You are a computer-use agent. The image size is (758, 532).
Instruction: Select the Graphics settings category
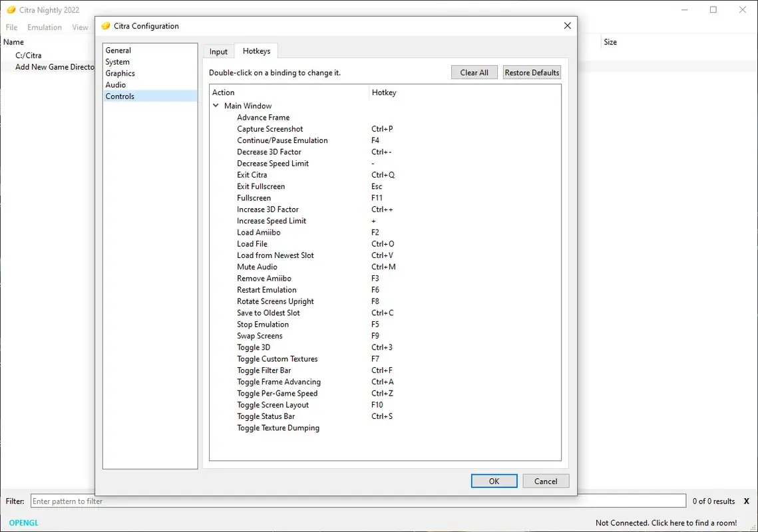point(120,73)
